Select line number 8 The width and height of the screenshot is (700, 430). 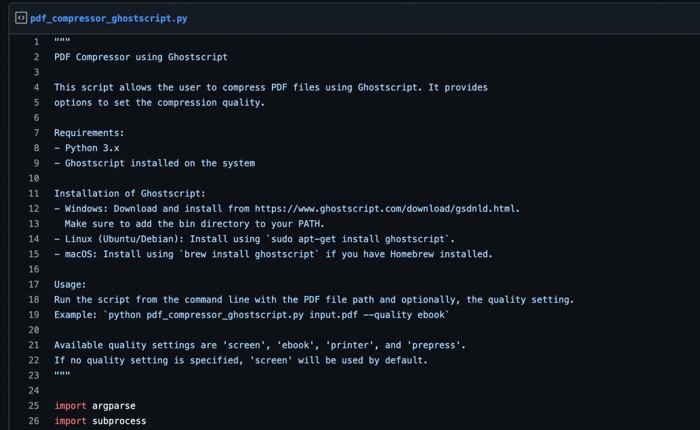tap(36, 148)
